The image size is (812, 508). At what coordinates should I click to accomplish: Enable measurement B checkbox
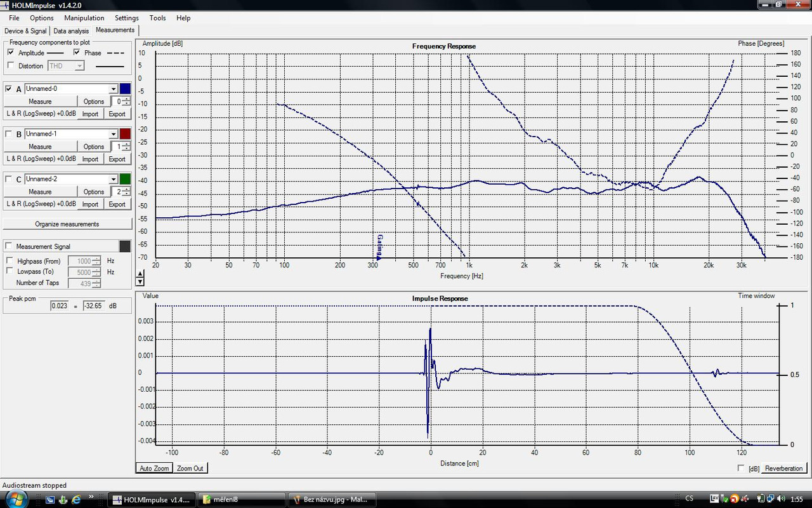9,134
